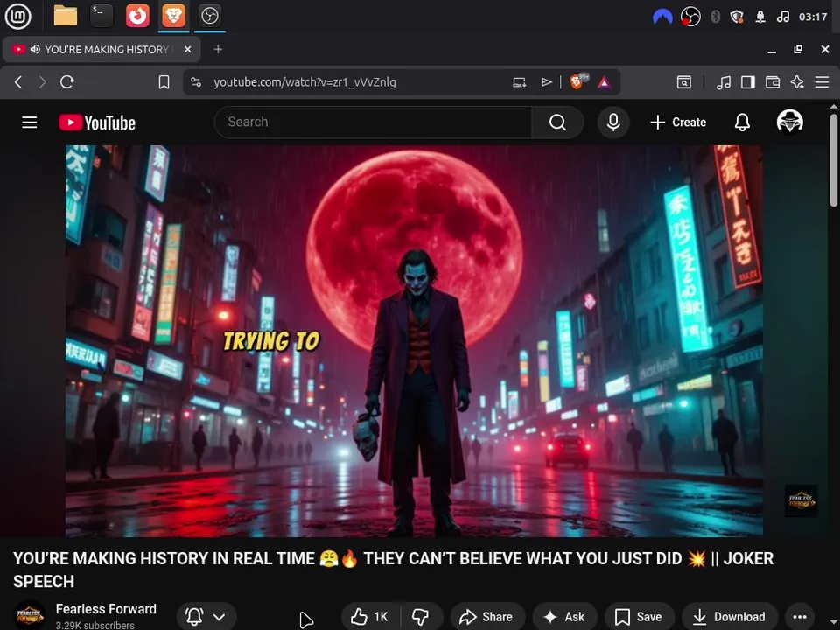Go to YouTube home via logo
840x630 pixels.
pos(97,122)
